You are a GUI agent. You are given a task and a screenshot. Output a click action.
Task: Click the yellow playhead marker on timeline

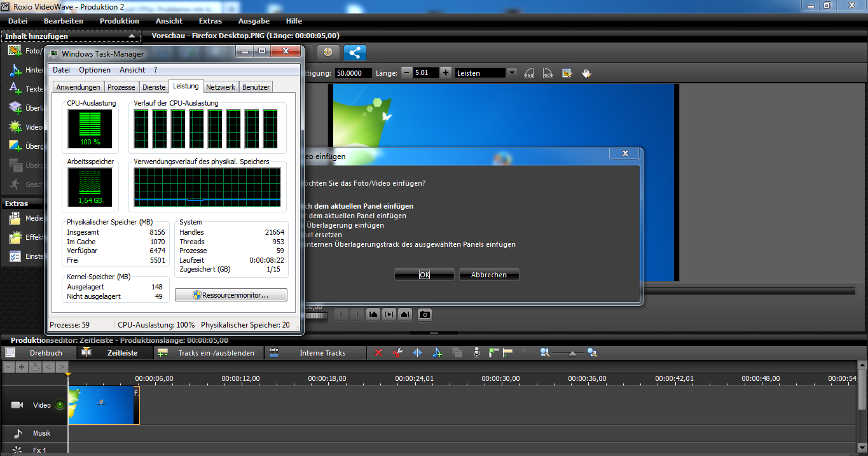pyautogui.click(x=68, y=374)
